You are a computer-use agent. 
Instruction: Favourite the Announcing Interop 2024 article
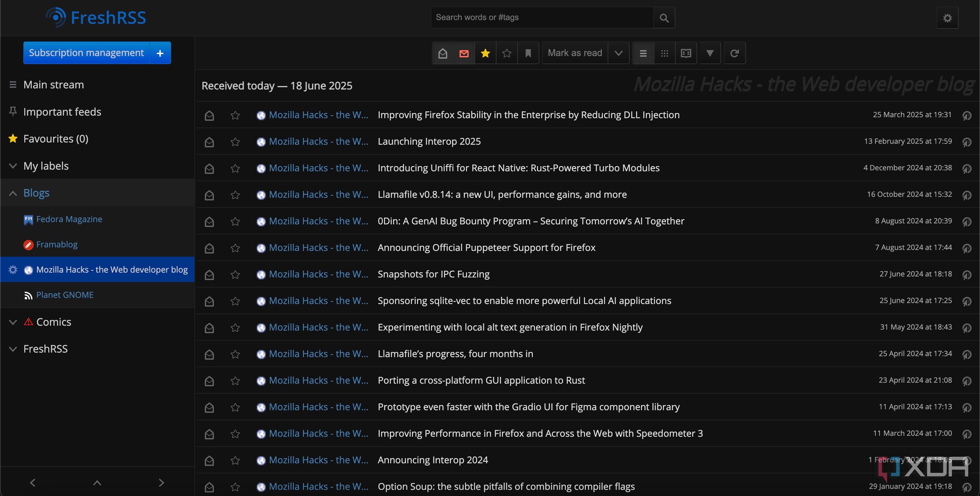tap(235, 460)
